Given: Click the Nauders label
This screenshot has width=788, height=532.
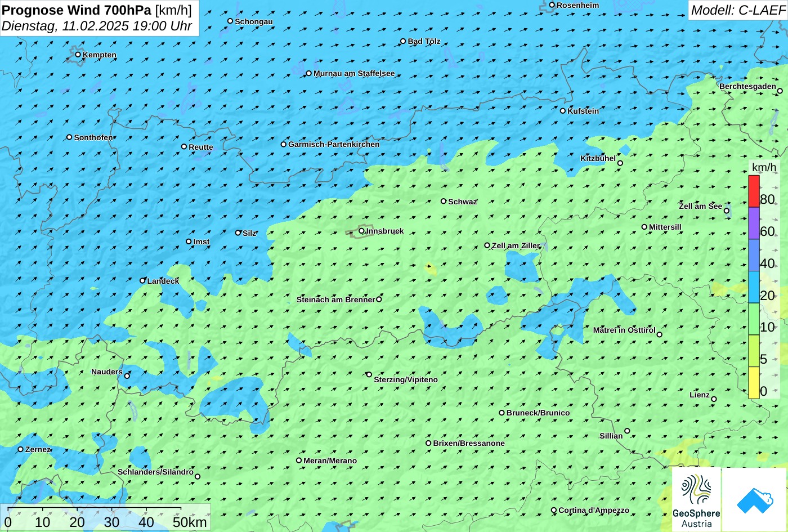Looking at the screenshot, I should [107, 372].
